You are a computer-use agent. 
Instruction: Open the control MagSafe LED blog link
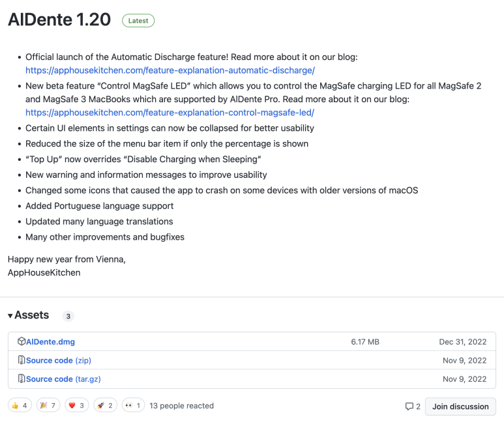coord(170,113)
